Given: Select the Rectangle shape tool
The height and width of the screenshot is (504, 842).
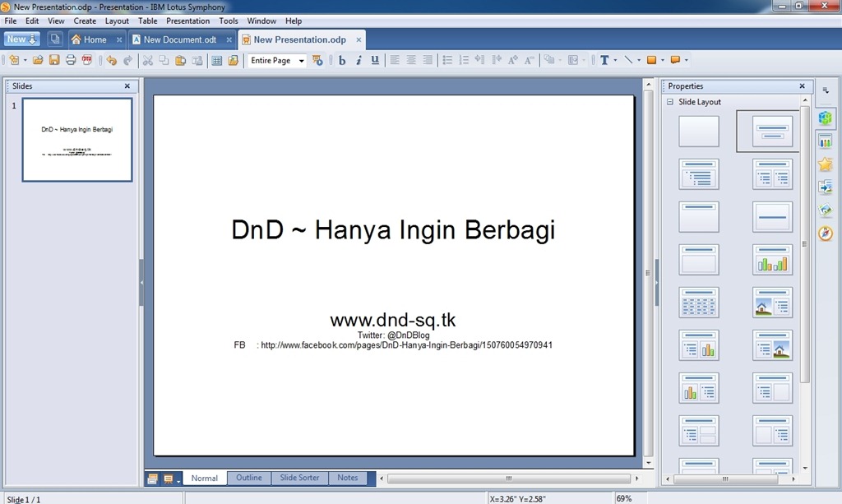Looking at the screenshot, I should [652, 60].
